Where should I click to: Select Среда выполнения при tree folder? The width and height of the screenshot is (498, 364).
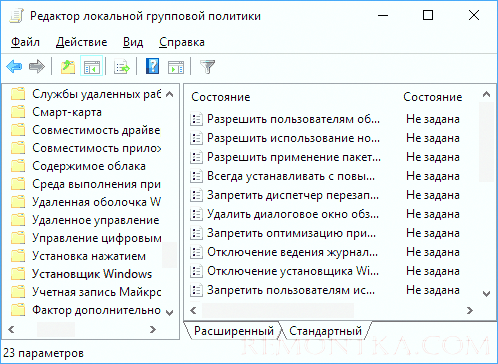(x=86, y=184)
